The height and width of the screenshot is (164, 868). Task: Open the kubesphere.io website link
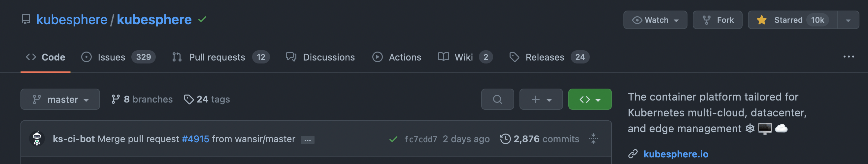tap(676, 154)
